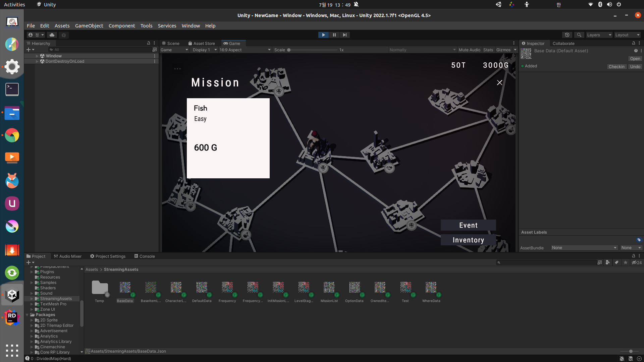Image resolution: width=644 pixels, height=362 pixels.
Task: Click the Favorites star icon in the Project panel
Action: coord(625,262)
